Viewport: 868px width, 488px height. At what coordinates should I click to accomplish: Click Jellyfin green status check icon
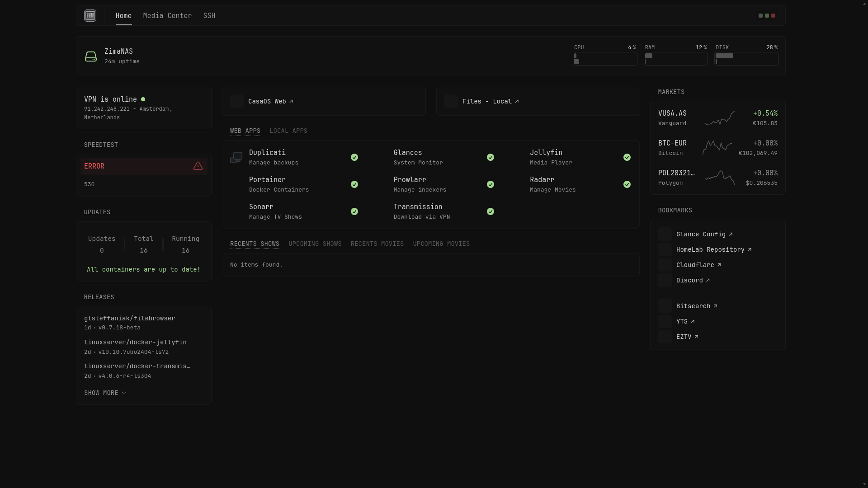[627, 157]
